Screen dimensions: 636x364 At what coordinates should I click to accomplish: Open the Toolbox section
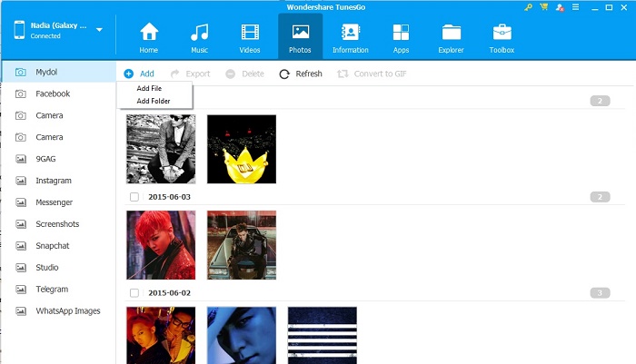point(502,36)
